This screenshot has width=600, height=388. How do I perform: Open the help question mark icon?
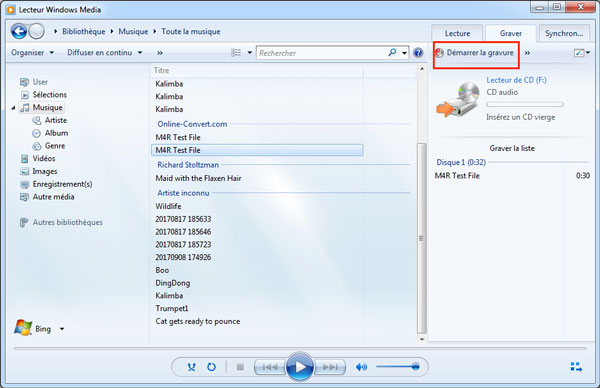tap(418, 53)
